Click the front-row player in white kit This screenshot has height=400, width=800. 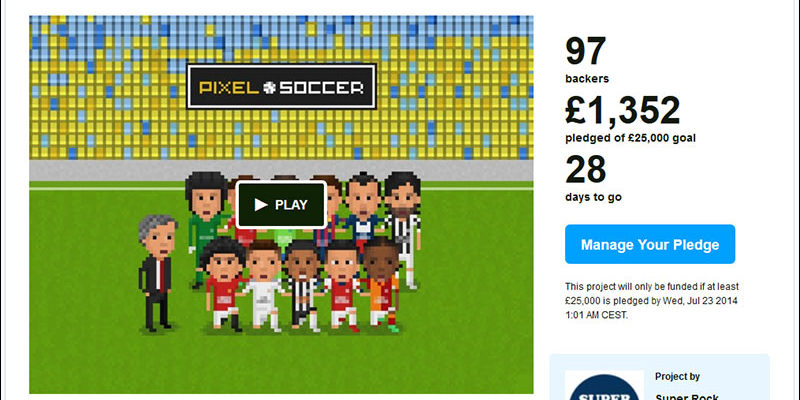pyautogui.click(x=263, y=286)
